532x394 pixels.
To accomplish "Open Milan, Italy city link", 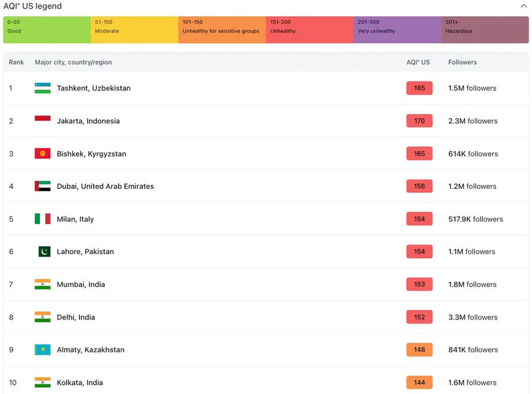I will [75, 219].
